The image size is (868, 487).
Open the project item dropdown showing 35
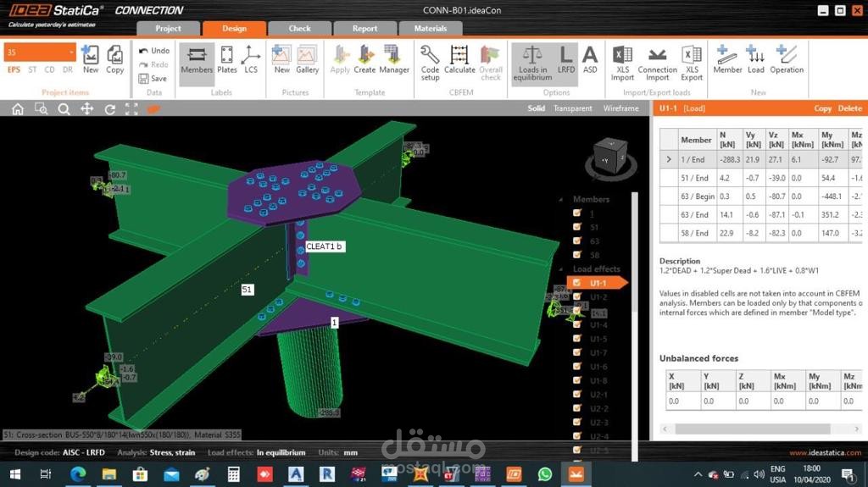40,52
